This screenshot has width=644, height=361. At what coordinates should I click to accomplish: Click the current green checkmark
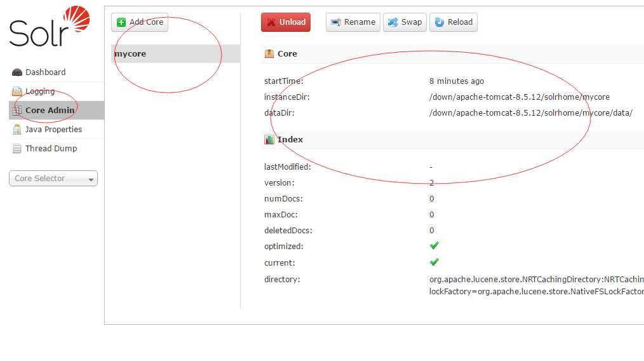434,261
